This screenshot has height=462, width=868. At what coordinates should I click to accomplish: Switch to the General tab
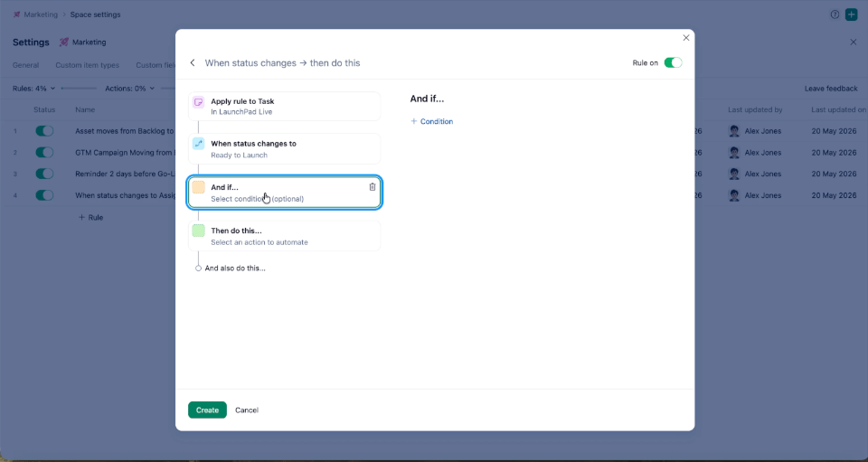pyautogui.click(x=26, y=65)
